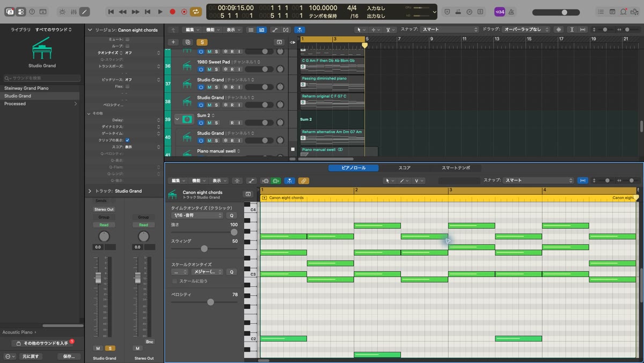Click the Tuner icon in control bar
The image size is (644, 363).
coord(470,11)
